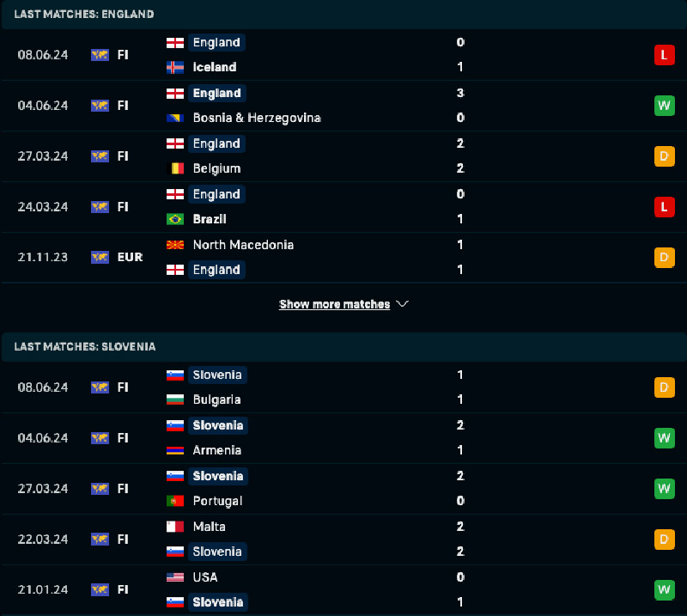Click the Malta flag icon

pyautogui.click(x=175, y=527)
